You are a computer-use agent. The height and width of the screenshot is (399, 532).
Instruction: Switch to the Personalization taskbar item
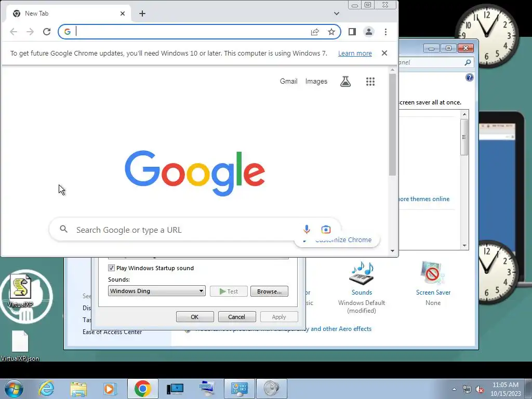tap(240, 389)
